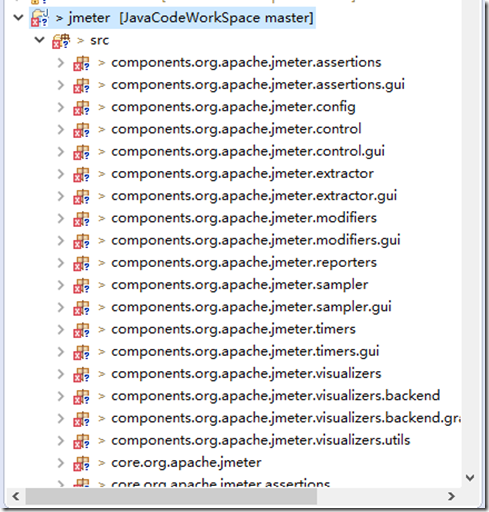This screenshot has width=489, height=512.
Task: Select components.org.apache.jmeter.assertions.gui label
Action: coord(258,85)
